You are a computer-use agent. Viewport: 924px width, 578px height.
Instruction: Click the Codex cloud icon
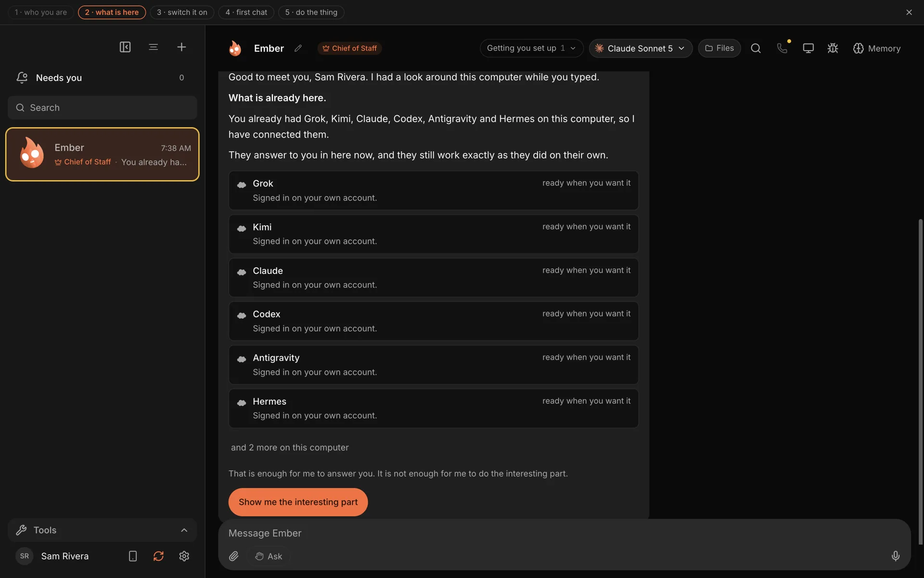coord(242,315)
